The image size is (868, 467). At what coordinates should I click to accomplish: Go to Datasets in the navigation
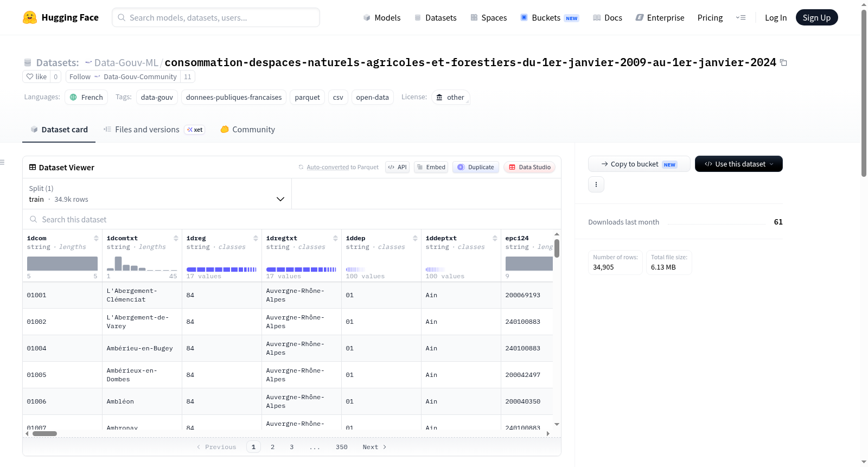point(435,18)
